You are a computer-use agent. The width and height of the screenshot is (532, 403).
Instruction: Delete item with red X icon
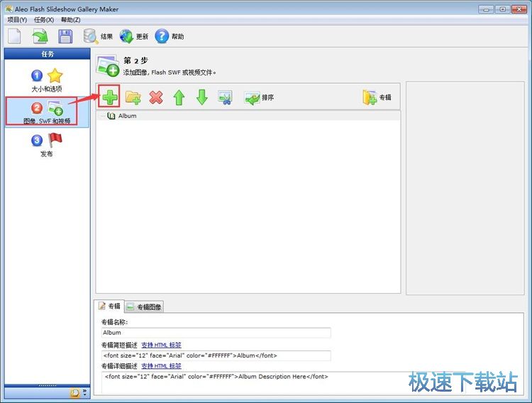[x=156, y=97]
